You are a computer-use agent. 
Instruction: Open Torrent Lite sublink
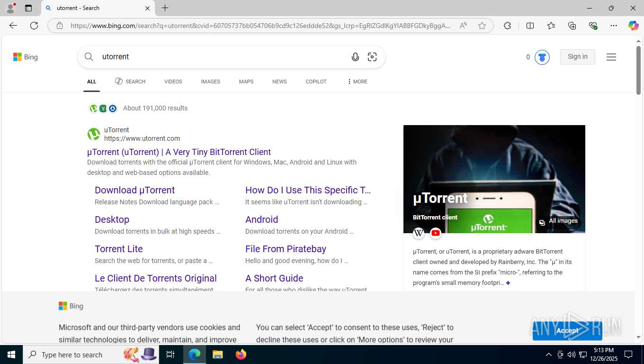[119, 249]
